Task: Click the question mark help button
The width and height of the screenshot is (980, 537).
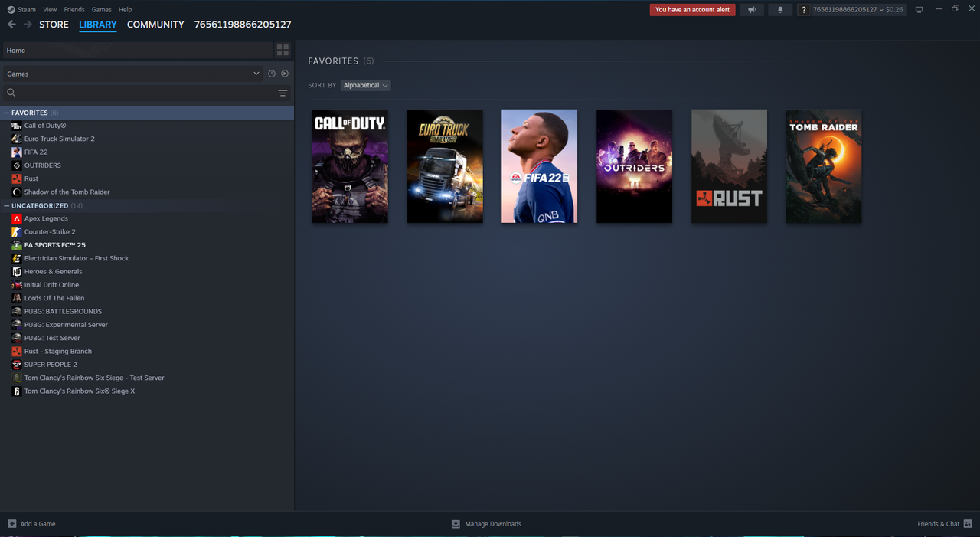Action: click(x=803, y=10)
